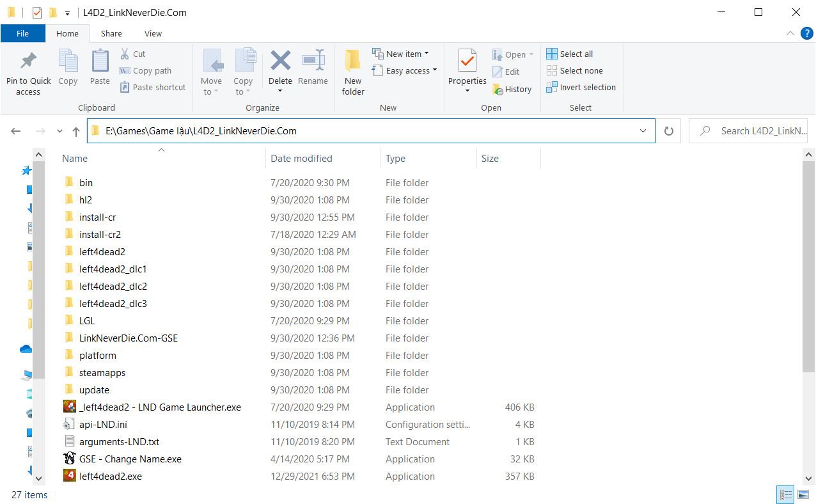
Task: Click the Paste clipboard icon
Action: click(x=100, y=61)
